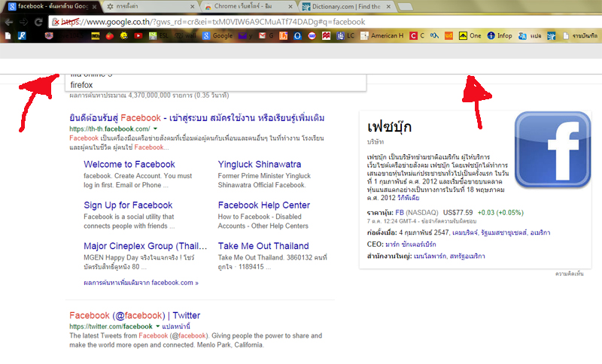Open the 'wall' bookmark
Screen dimensions: 602x364
coord(186,35)
